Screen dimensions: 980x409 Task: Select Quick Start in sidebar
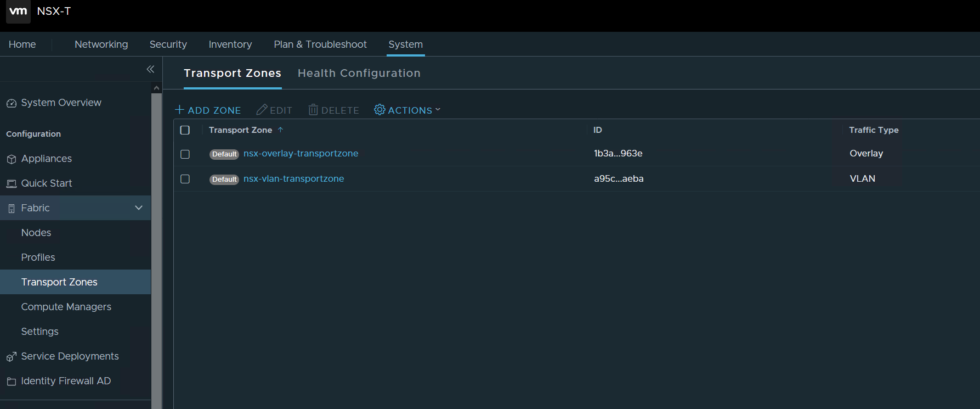click(x=47, y=183)
